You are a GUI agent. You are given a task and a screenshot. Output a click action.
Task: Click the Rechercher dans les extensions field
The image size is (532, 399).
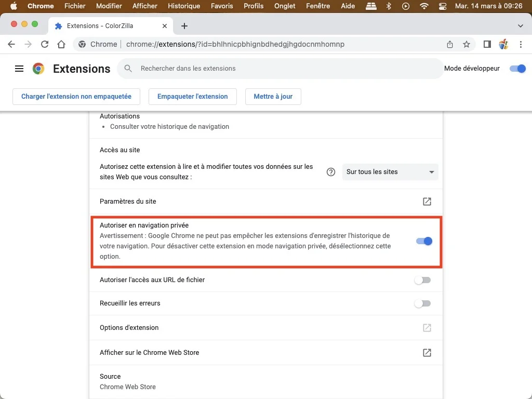coord(280,69)
